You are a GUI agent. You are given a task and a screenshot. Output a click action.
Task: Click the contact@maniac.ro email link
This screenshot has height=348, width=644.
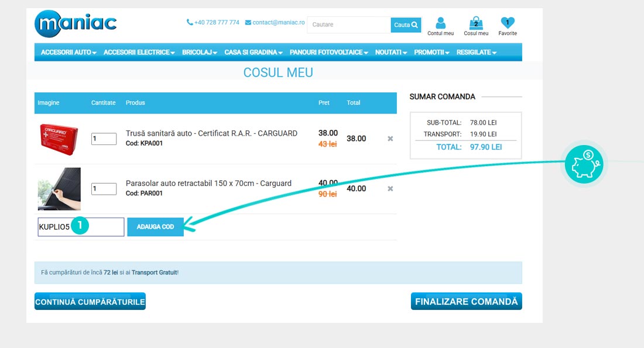275,22
